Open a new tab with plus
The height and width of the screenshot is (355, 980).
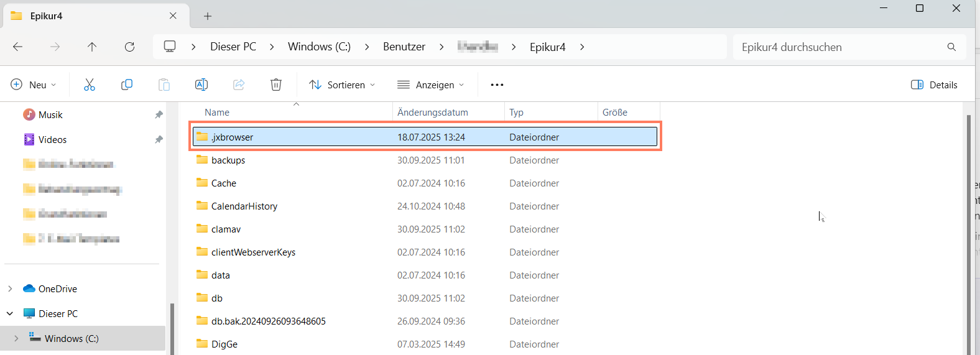point(208,16)
